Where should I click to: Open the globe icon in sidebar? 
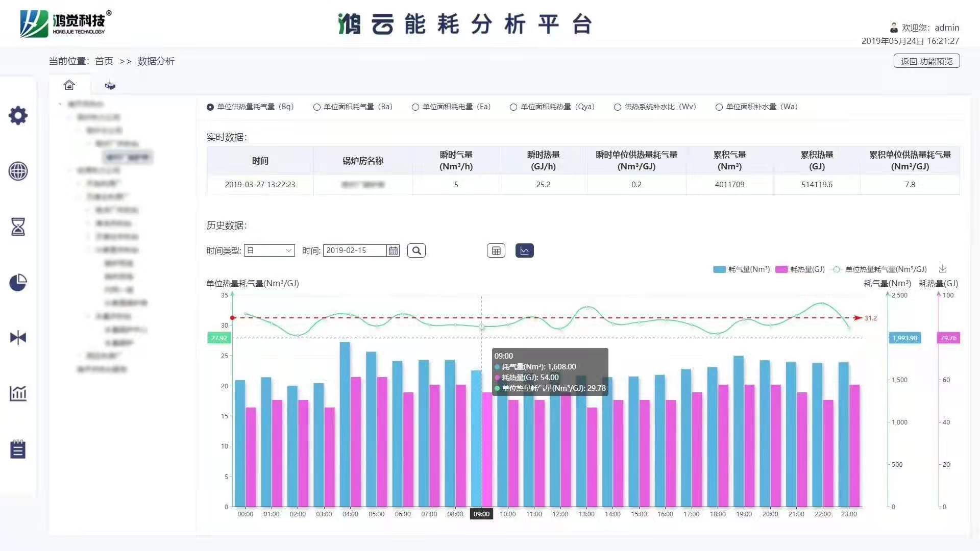pos(18,171)
